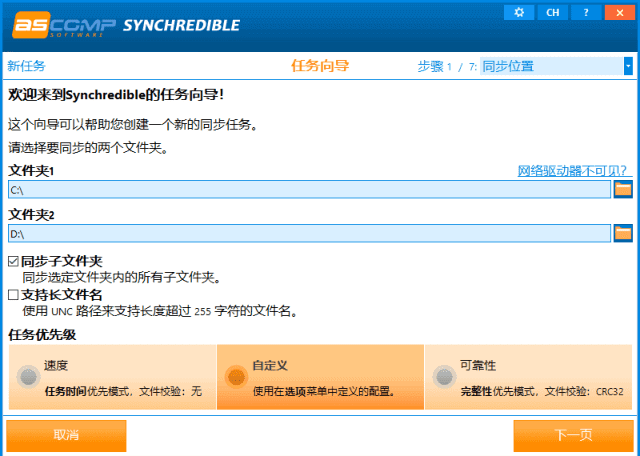640x456 pixels.
Task: Open help with the question mark button
Action: pos(586,12)
